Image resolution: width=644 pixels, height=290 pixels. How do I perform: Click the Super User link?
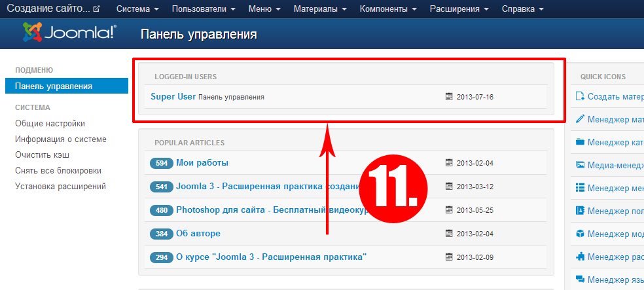point(173,96)
